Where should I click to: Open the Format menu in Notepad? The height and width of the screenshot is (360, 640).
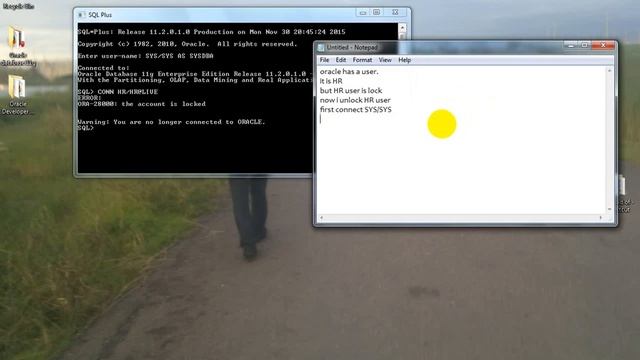coord(362,60)
